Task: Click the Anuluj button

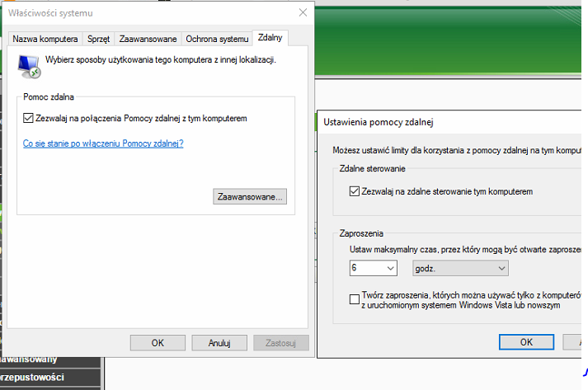Action: click(219, 343)
